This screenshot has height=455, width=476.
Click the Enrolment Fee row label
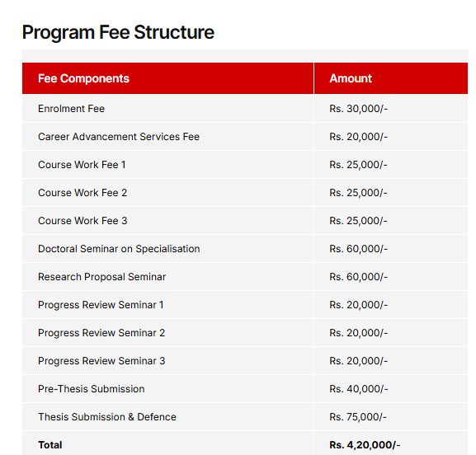click(x=71, y=109)
